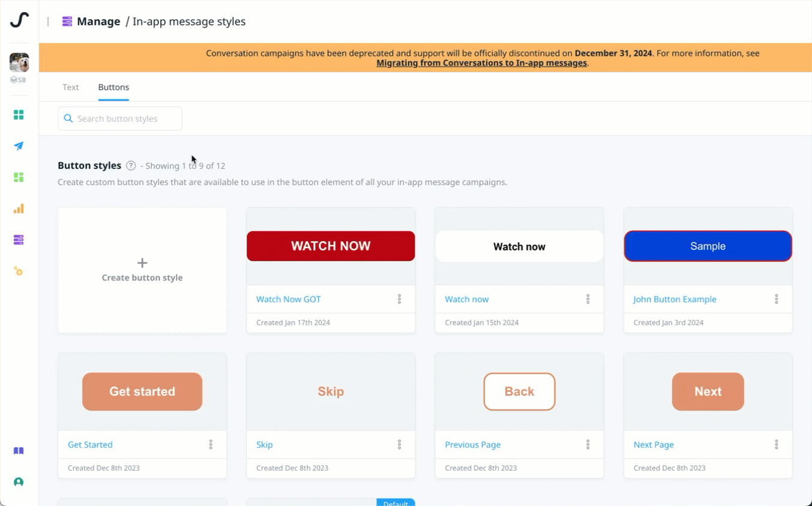Click the user account icon in the sidebar

point(19,482)
